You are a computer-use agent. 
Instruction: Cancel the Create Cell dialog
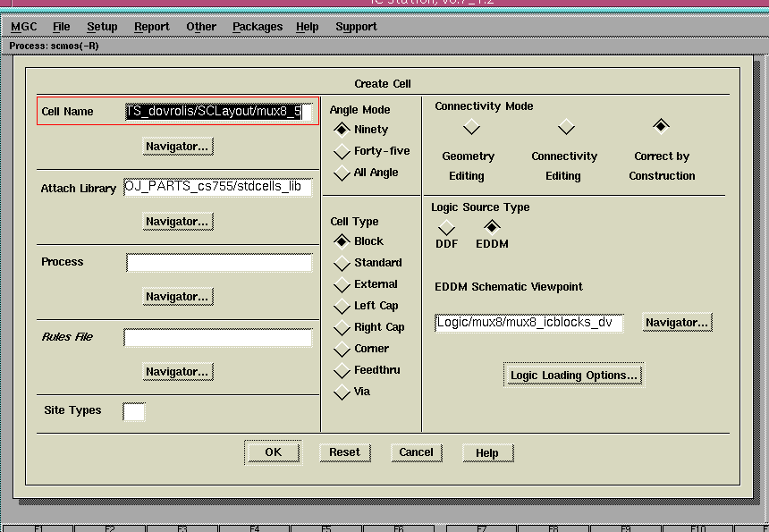click(416, 452)
